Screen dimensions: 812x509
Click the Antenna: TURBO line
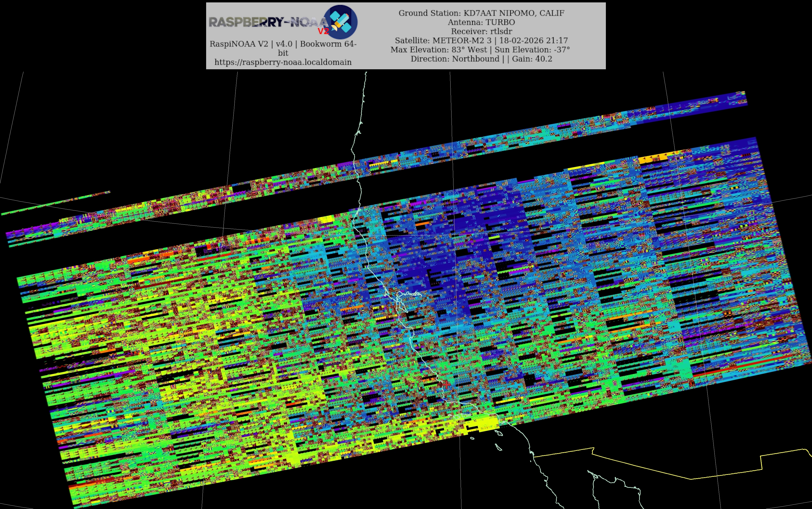click(x=481, y=22)
